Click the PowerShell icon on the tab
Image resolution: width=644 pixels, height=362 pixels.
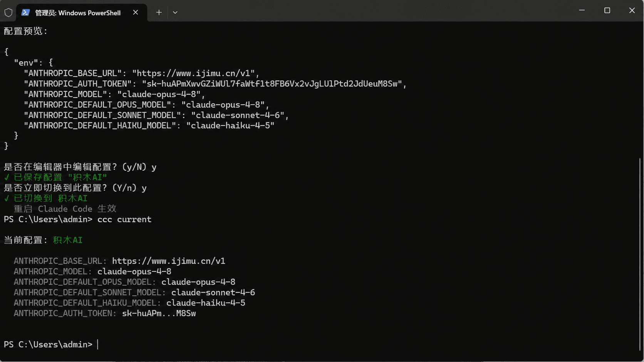point(25,12)
